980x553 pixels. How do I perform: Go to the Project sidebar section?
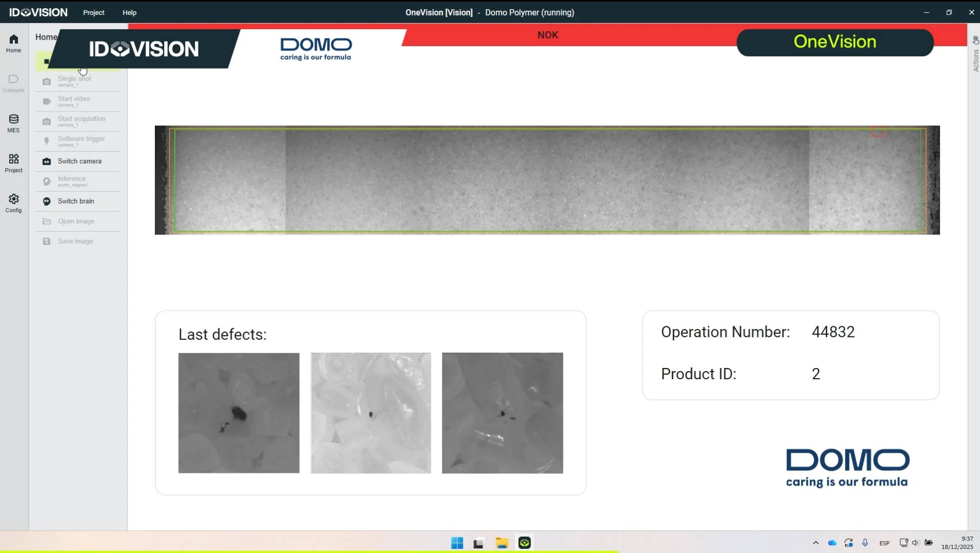tap(14, 164)
